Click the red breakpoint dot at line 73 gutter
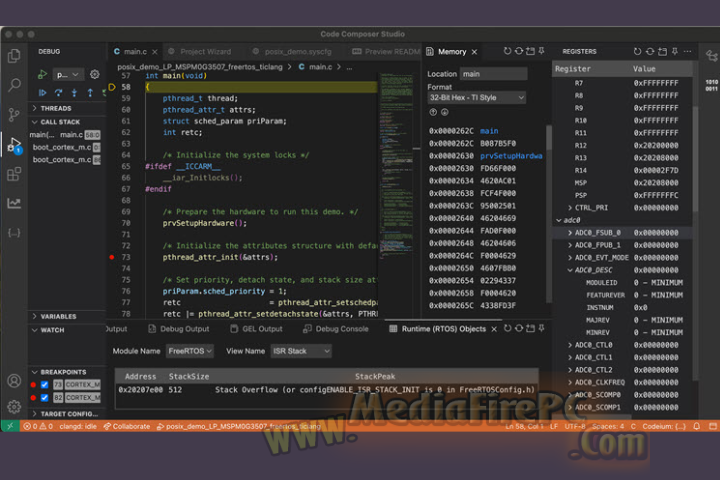The image size is (720, 480). pos(112,257)
